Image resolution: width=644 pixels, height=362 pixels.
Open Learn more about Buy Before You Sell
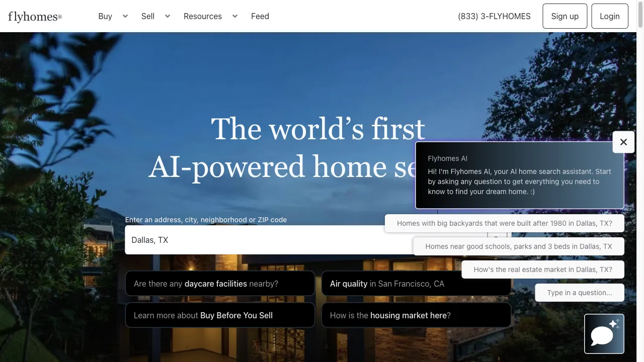coord(220,315)
